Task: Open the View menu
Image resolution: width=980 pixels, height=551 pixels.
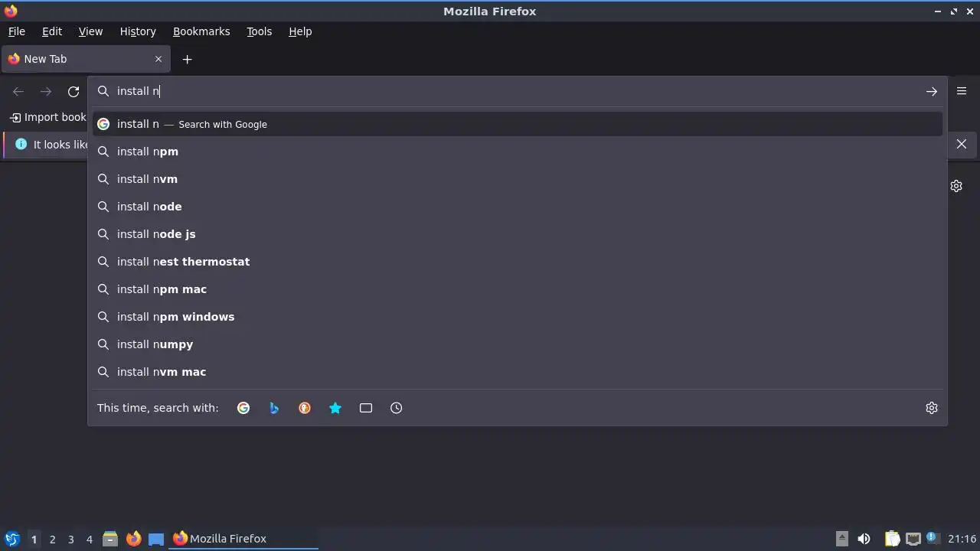Action: click(x=90, y=31)
